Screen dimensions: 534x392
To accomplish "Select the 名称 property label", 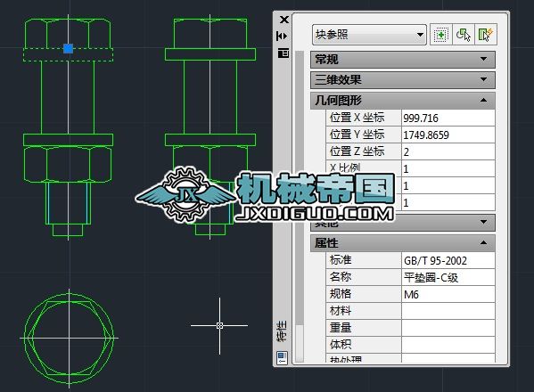I will point(364,278).
